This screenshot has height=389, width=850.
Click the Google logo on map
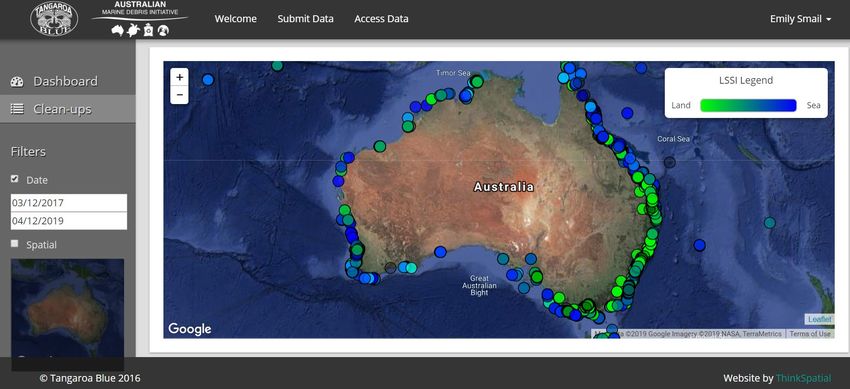point(189,328)
